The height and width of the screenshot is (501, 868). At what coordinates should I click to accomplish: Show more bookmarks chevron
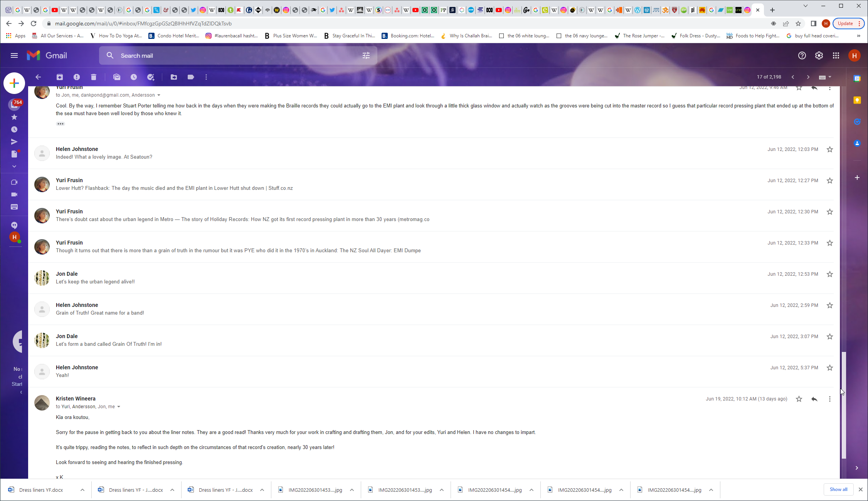pos(859,36)
